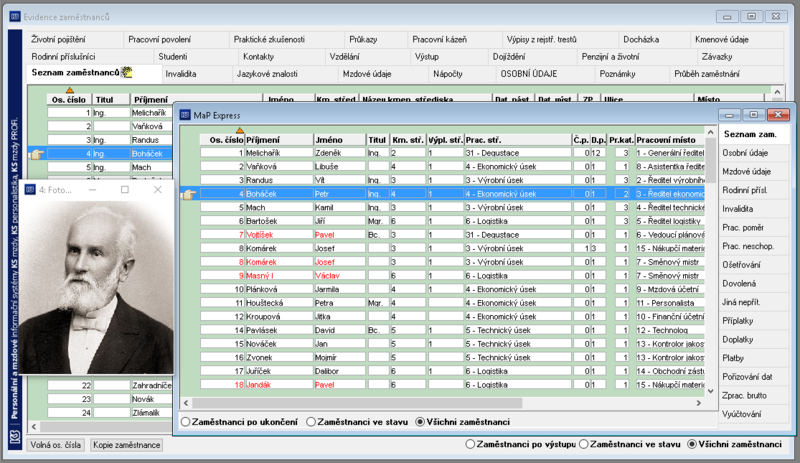800x463 pixels.
Task: Click the Evidence zaměstnanců window title icon
Action: pyautogui.click(x=15, y=17)
